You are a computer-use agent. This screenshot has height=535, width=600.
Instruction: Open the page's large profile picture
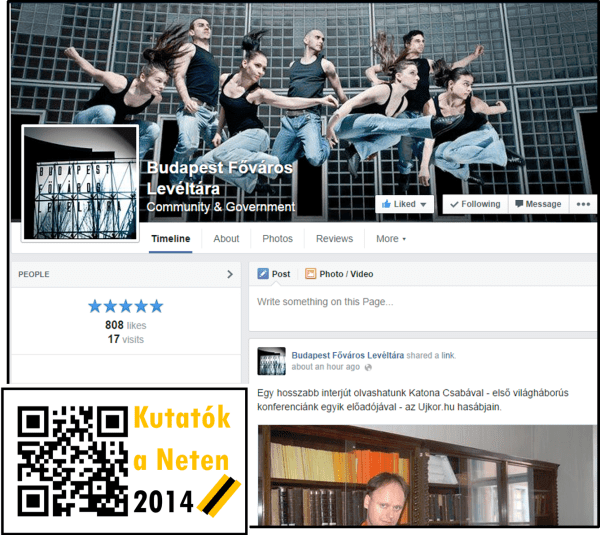coord(80,183)
